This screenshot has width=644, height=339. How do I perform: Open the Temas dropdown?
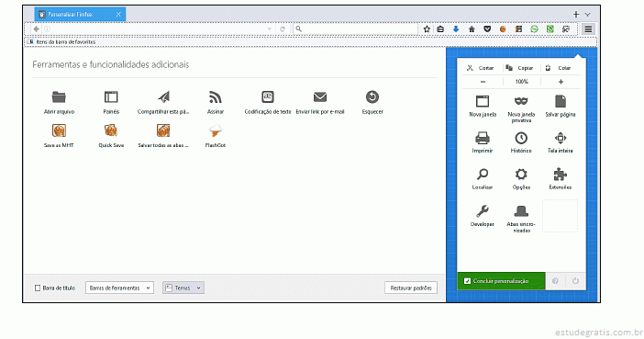[183, 288]
